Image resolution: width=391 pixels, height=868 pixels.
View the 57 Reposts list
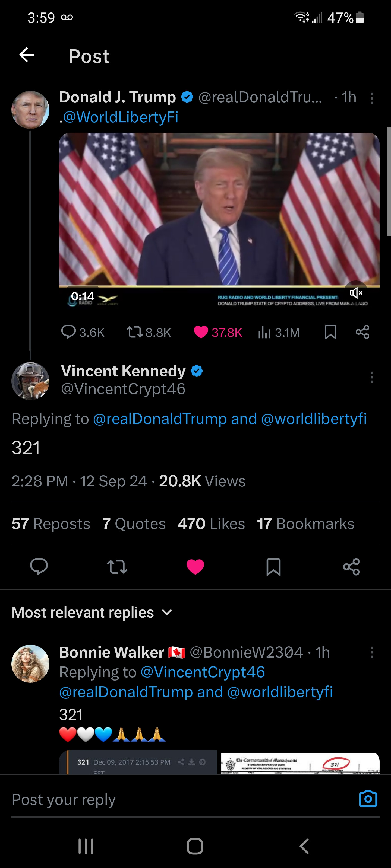tap(51, 524)
